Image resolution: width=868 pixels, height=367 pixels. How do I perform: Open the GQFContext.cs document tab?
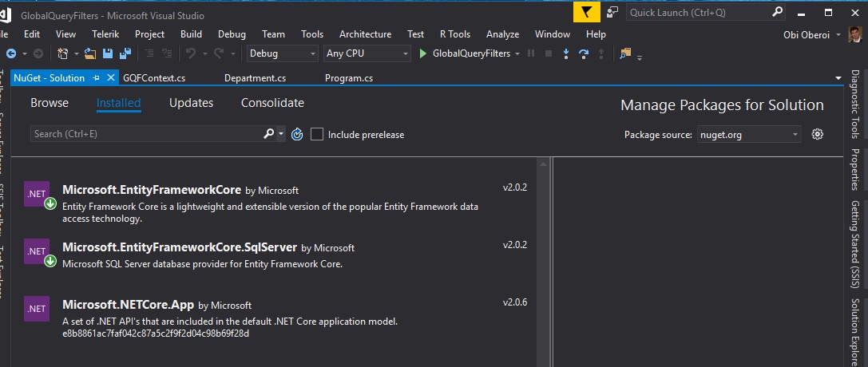pos(154,78)
